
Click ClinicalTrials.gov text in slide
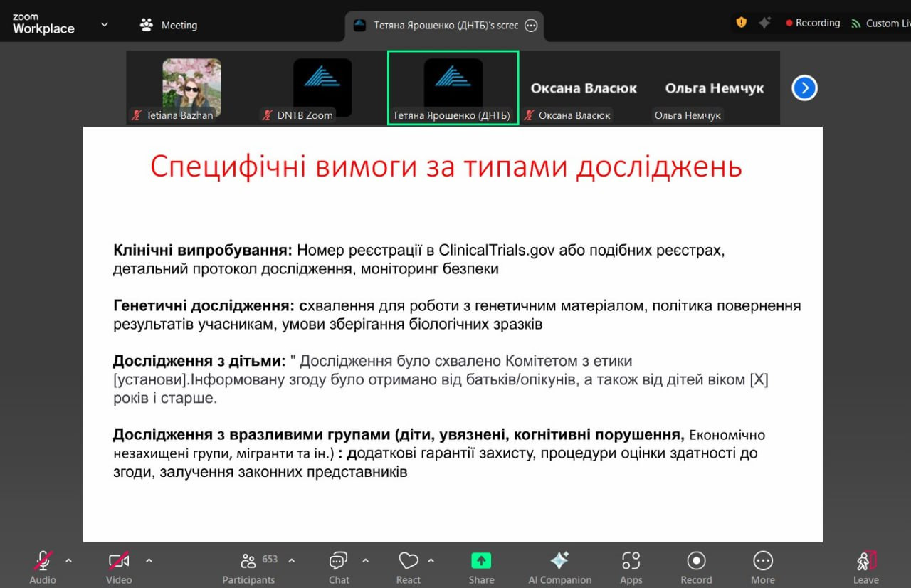click(x=497, y=251)
